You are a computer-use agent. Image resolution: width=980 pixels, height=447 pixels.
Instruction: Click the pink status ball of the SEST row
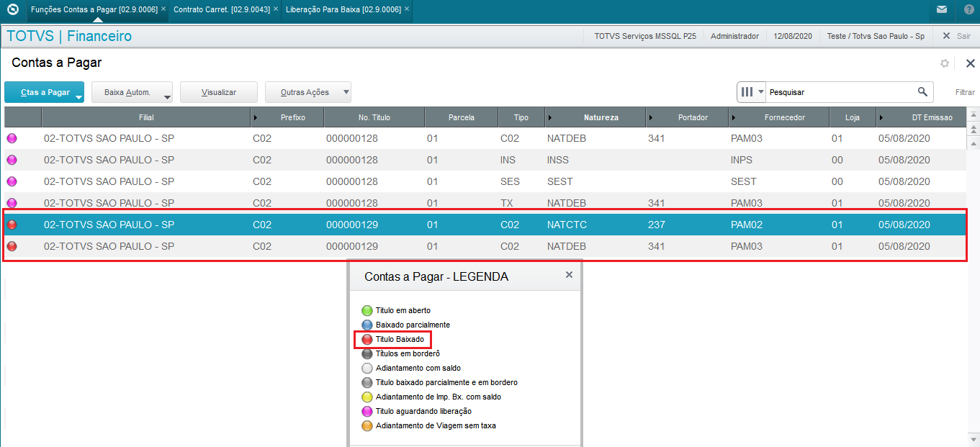tap(12, 181)
